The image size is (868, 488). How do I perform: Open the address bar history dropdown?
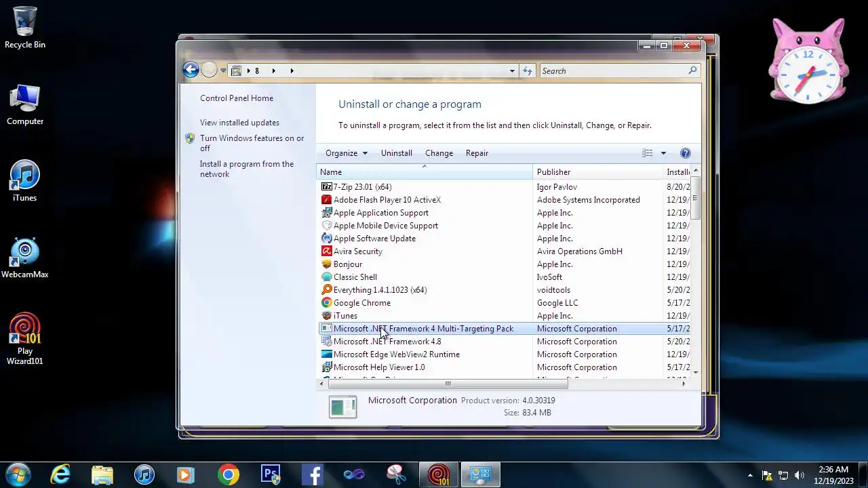(x=512, y=70)
